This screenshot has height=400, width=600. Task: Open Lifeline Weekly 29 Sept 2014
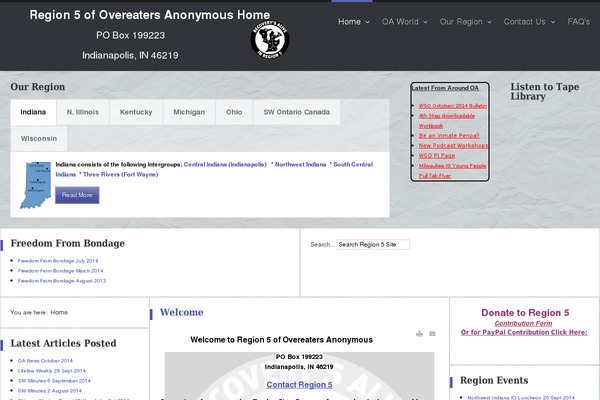pyautogui.click(x=52, y=371)
